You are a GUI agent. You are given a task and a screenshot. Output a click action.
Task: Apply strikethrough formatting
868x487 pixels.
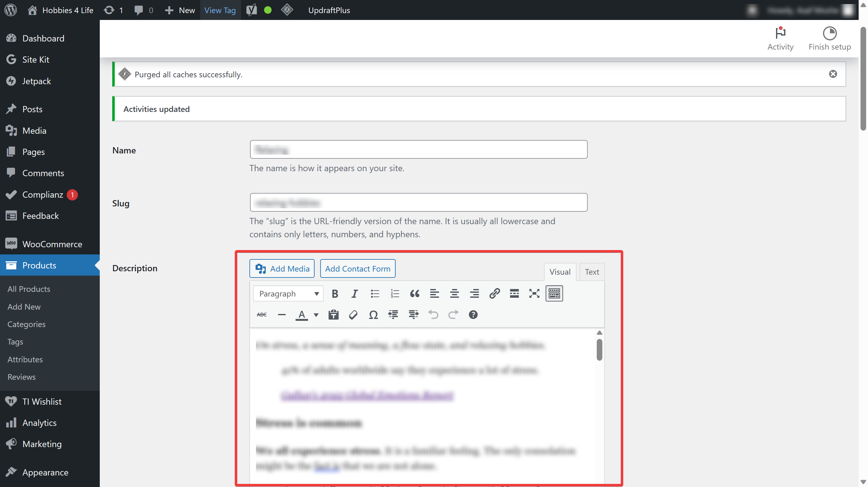pos(262,315)
